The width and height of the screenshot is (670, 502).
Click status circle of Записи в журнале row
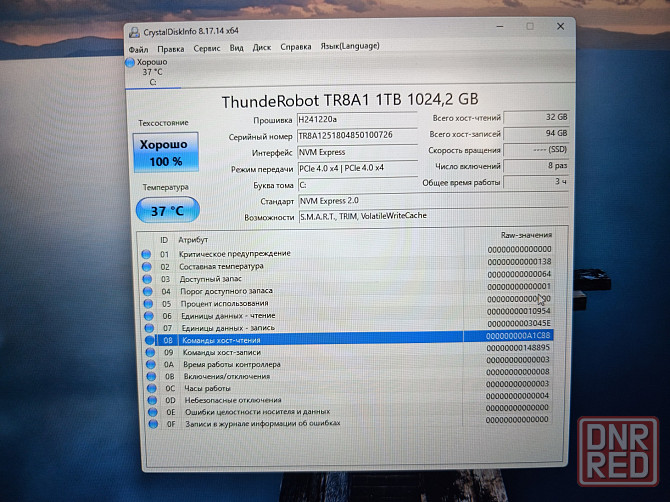coord(153,424)
